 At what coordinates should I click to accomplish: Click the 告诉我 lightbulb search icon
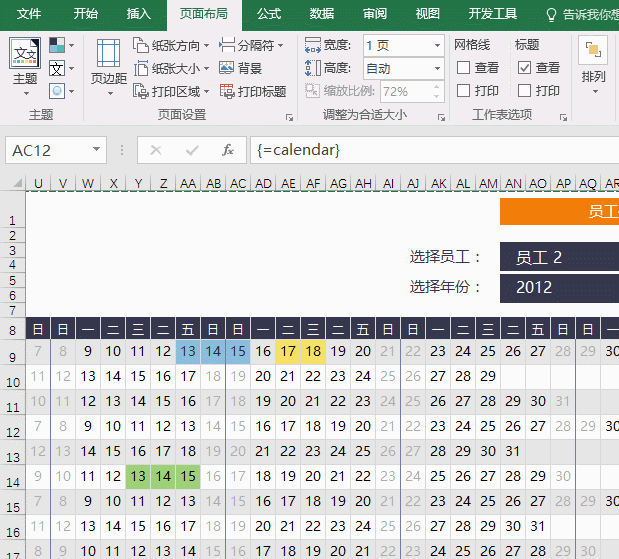click(551, 15)
